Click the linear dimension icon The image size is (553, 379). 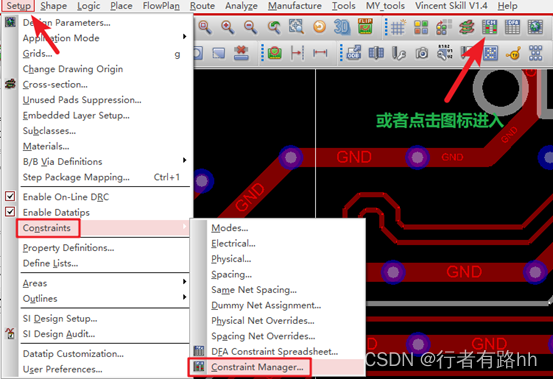point(320,53)
